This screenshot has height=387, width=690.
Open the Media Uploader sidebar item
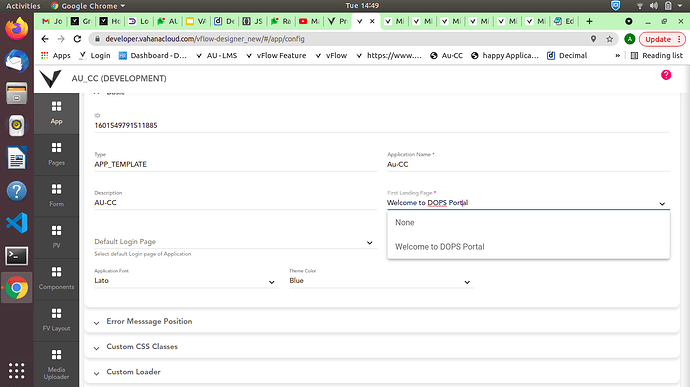point(56,364)
